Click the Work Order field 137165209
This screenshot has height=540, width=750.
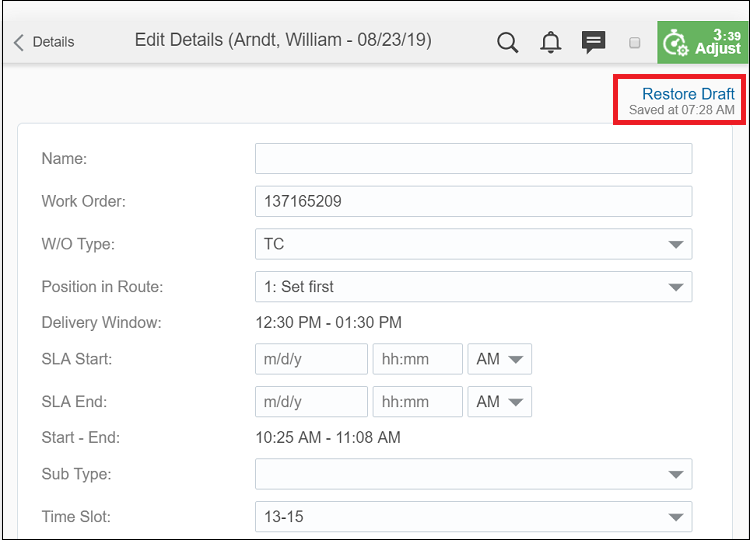coord(474,201)
